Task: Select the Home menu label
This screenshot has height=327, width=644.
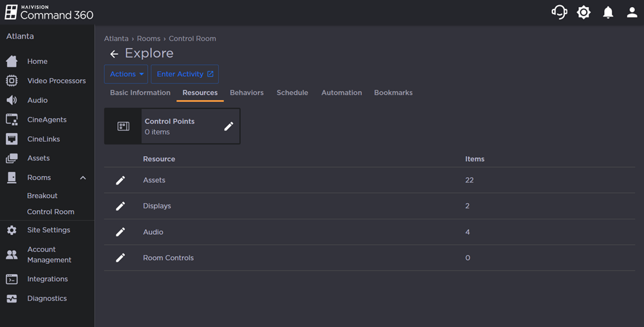Action: click(37, 61)
